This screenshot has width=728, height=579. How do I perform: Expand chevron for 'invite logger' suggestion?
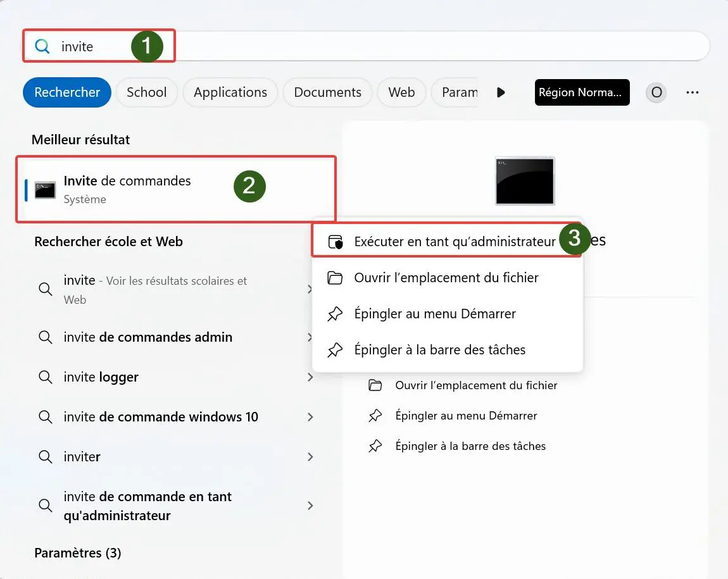(x=310, y=377)
